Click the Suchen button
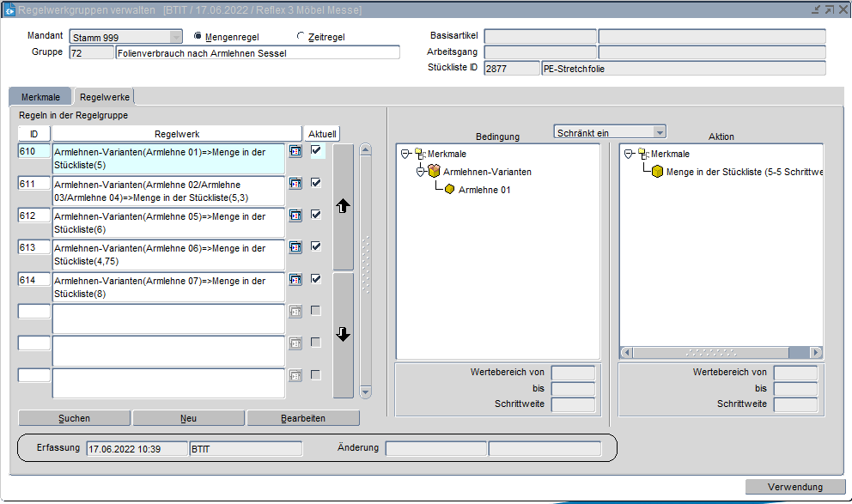 (x=74, y=418)
